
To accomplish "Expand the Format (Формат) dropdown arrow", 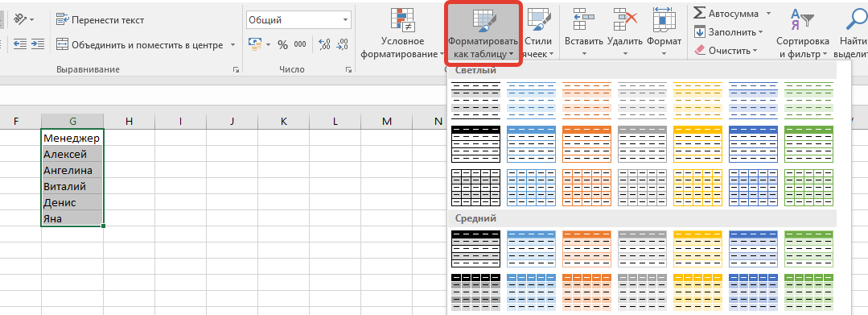I will point(664,54).
